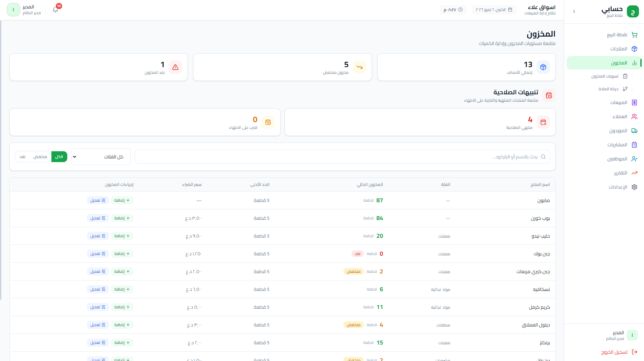Image resolution: width=644 pixels, height=361 pixels.
Task: Open the notifications bell icon
Action: tap(55, 10)
